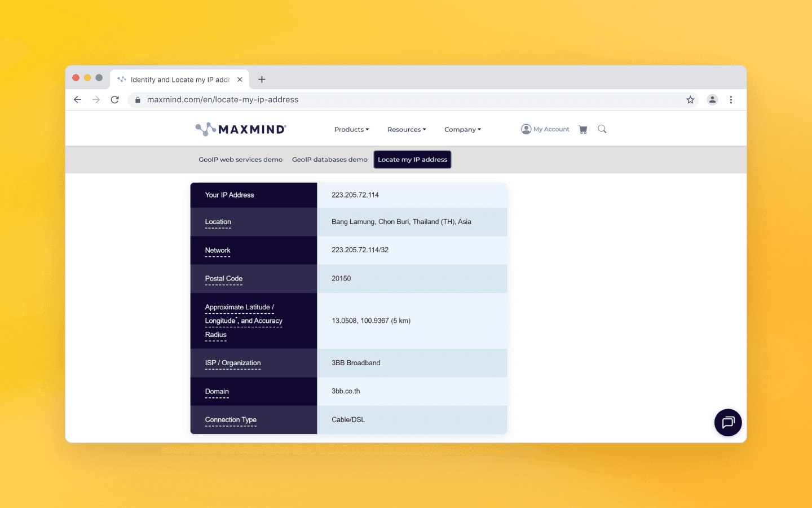Open the shopping cart
The width and height of the screenshot is (812, 508).
pos(583,129)
